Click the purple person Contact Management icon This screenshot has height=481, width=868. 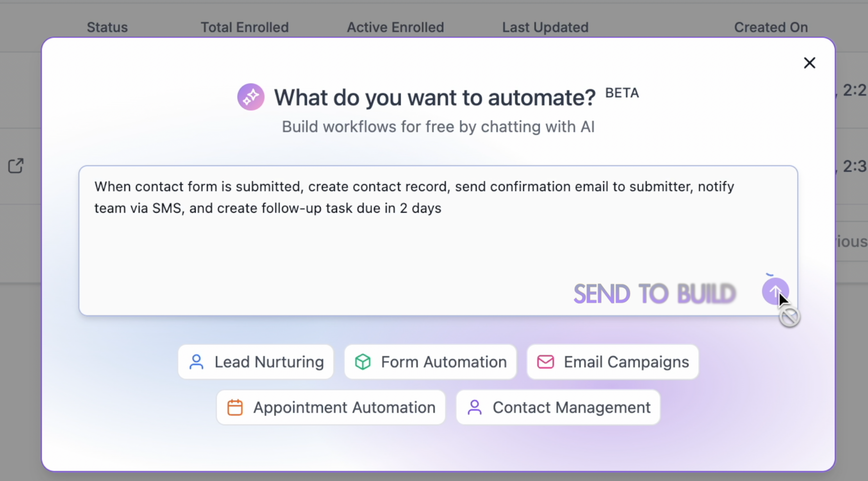pyautogui.click(x=474, y=408)
